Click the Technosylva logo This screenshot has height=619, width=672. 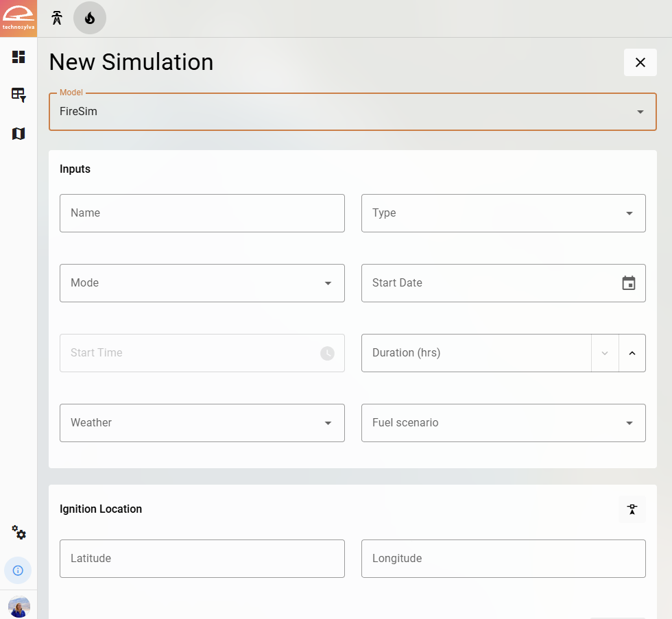coord(19,19)
